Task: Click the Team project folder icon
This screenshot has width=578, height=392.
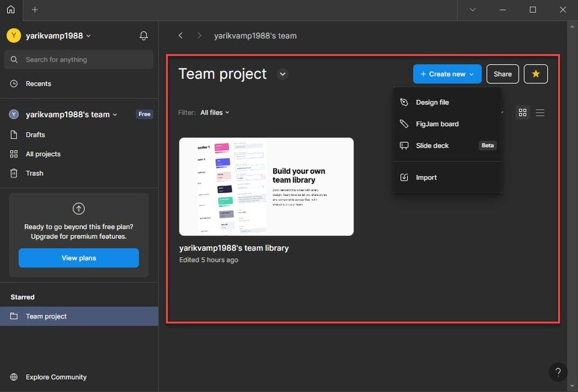Action: (x=14, y=316)
